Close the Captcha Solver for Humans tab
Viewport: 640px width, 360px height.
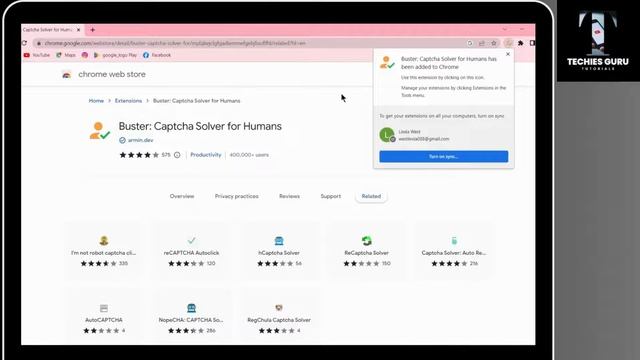pyautogui.click(x=78, y=30)
